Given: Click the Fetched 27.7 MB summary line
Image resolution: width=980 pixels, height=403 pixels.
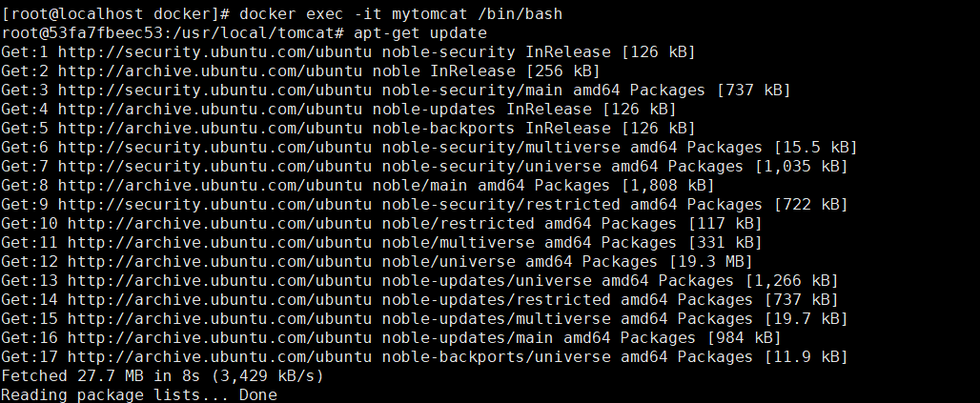Looking at the screenshot, I should click(x=162, y=376).
